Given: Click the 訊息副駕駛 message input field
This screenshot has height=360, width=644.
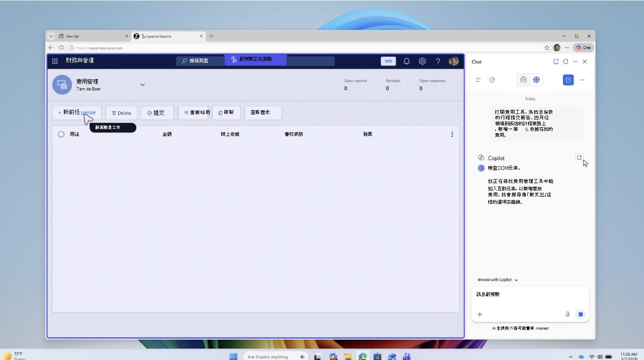Looking at the screenshot, I should point(530,294).
